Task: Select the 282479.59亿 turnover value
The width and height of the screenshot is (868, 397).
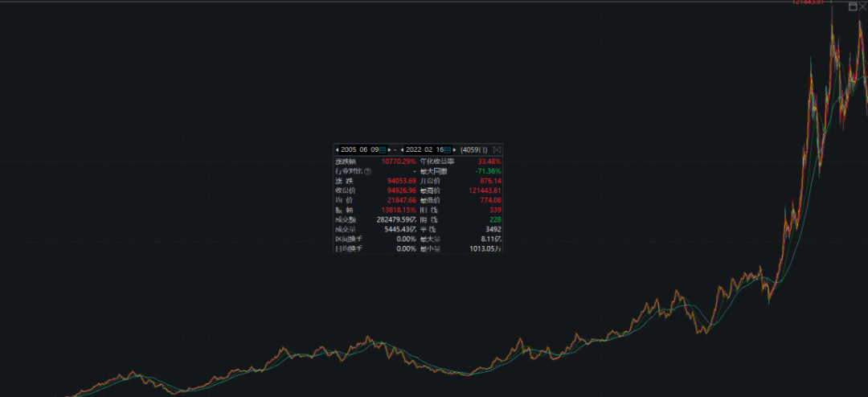Action: click(x=395, y=220)
